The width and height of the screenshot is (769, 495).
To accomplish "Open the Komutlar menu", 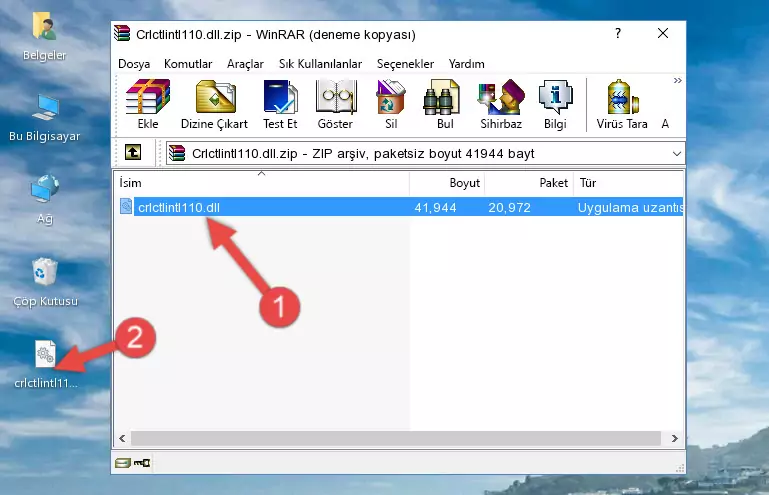I will click(x=188, y=64).
